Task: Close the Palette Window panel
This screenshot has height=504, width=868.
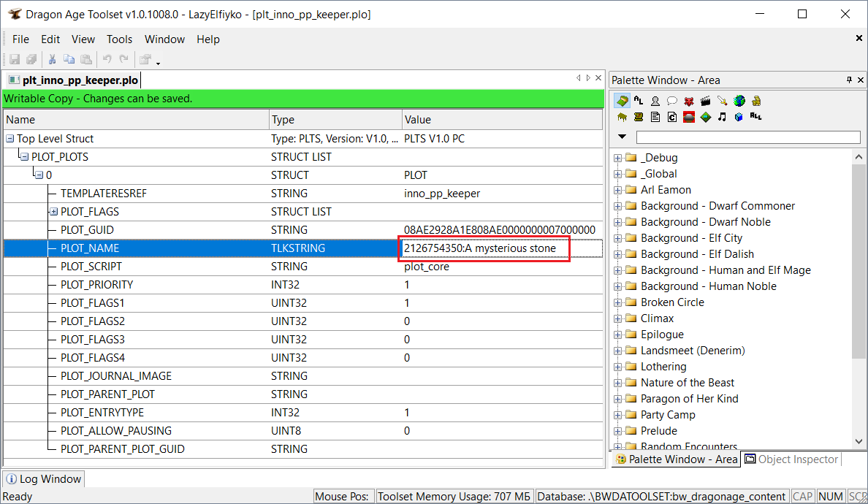Action: point(861,80)
